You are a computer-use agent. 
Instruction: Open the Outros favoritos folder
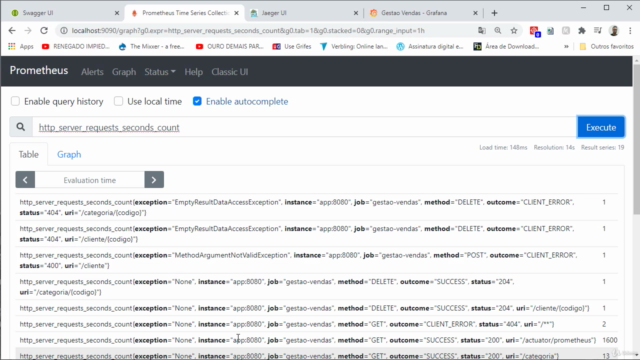607,47
